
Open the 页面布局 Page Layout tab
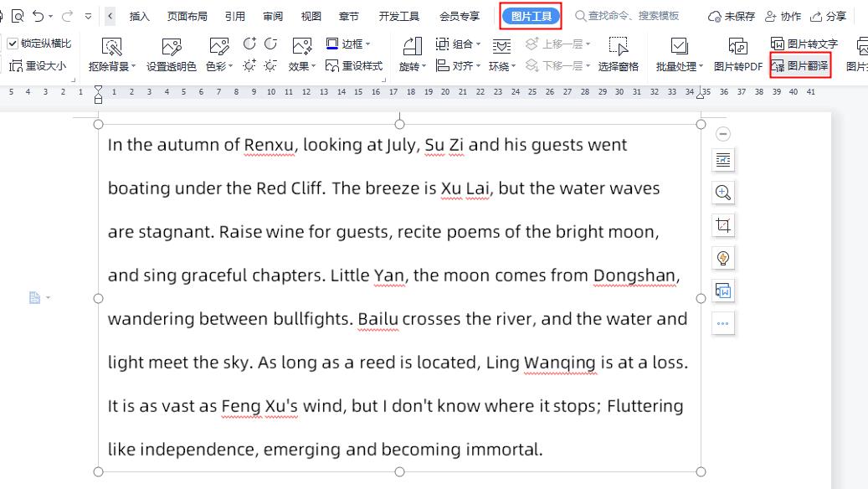[187, 16]
